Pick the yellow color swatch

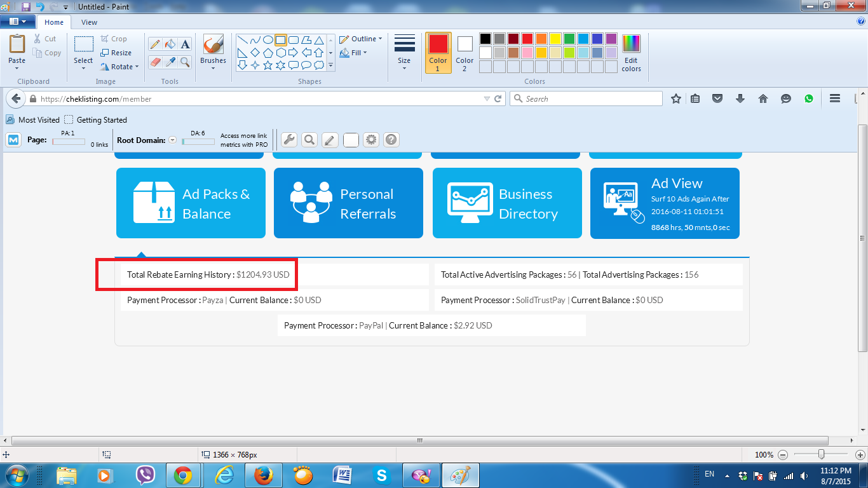click(x=555, y=39)
